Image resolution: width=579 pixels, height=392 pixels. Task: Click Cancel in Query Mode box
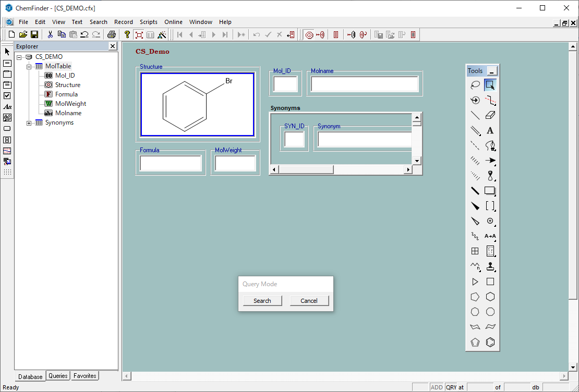pyautogui.click(x=309, y=301)
